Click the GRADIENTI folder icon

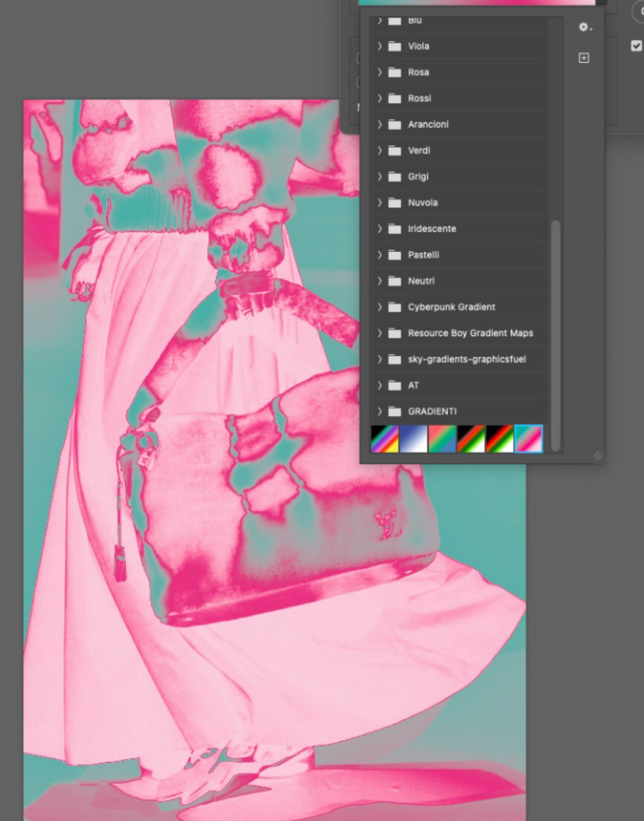click(394, 411)
